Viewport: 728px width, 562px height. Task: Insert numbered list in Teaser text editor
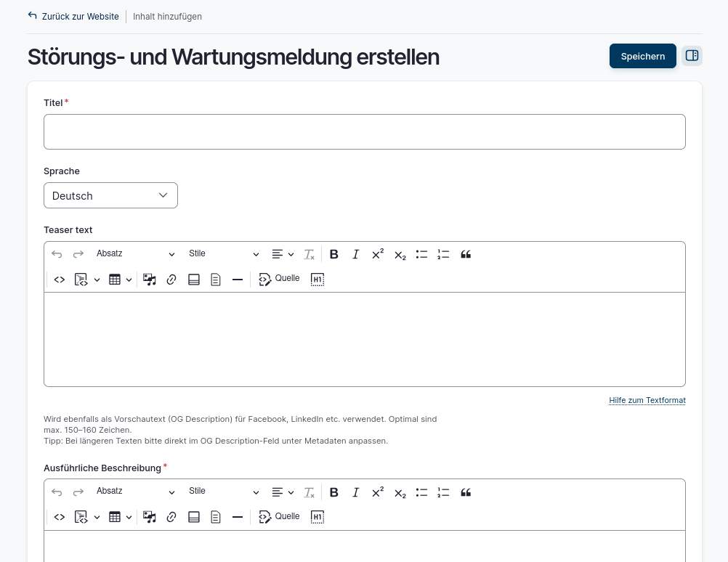pyautogui.click(x=443, y=254)
